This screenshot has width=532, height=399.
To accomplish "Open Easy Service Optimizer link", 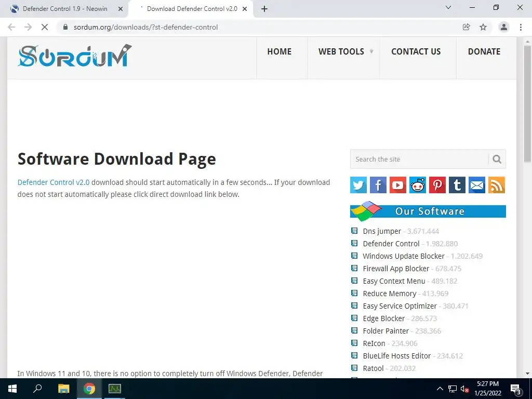I will [x=400, y=306].
